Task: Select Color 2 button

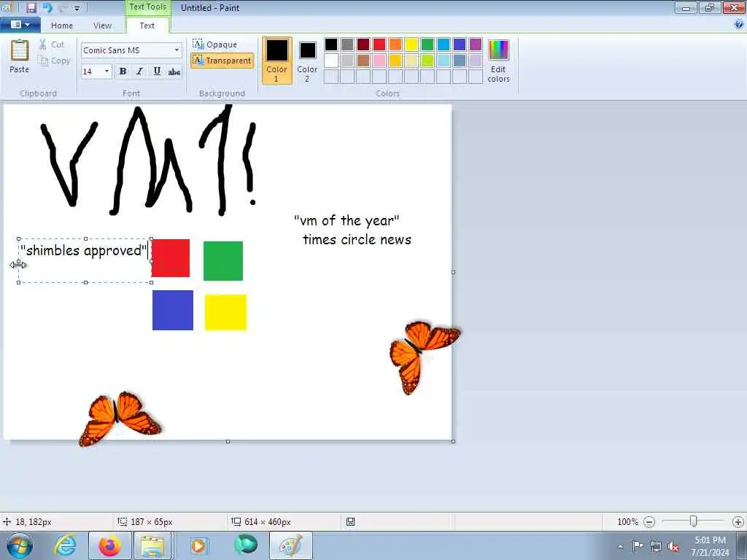Action: tap(307, 61)
